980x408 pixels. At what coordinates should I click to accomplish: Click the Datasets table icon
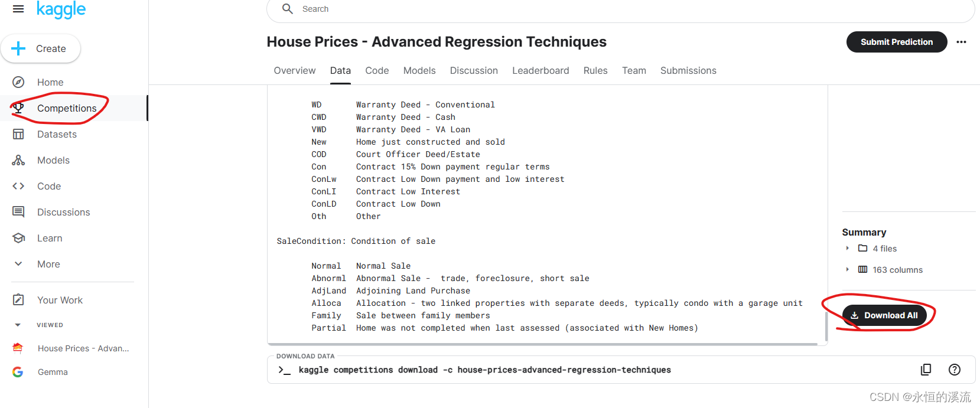(x=18, y=134)
